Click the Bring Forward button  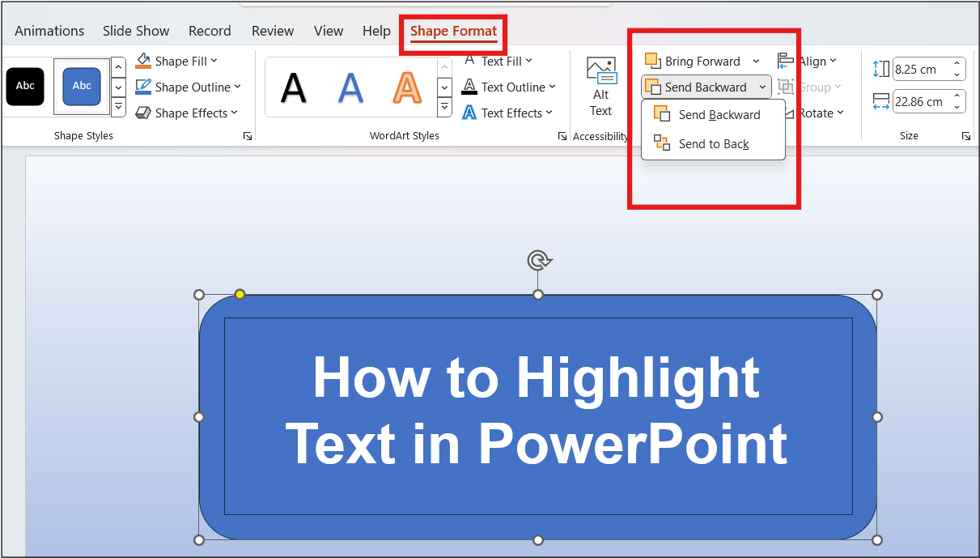tap(693, 61)
